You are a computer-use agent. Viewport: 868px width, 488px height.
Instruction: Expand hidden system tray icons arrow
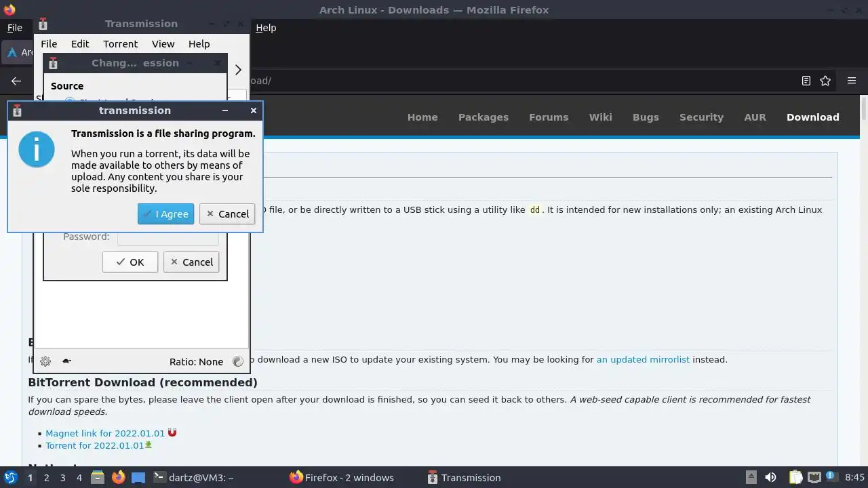pos(751,478)
